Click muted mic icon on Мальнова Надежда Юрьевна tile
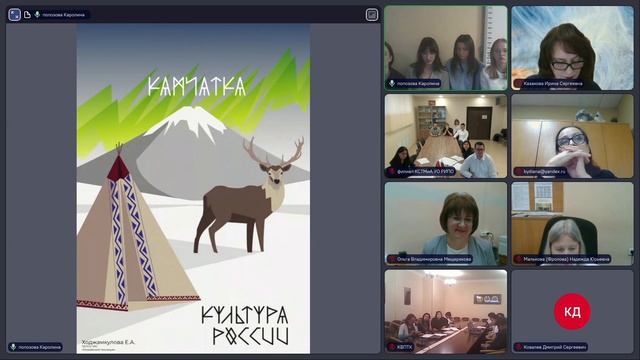This screenshot has width=640, height=360. pyautogui.click(x=518, y=259)
